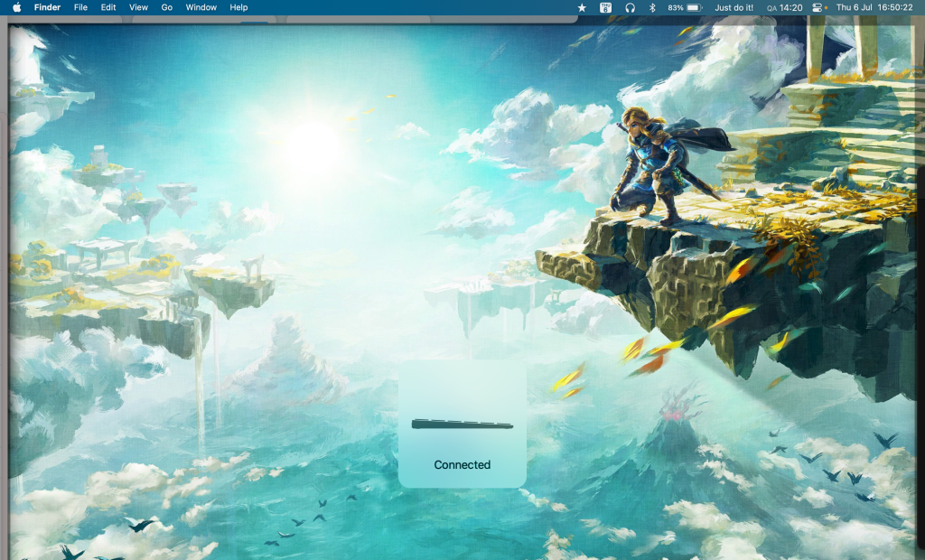Open the Apple menu
925x560 pixels.
click(16, 7)
